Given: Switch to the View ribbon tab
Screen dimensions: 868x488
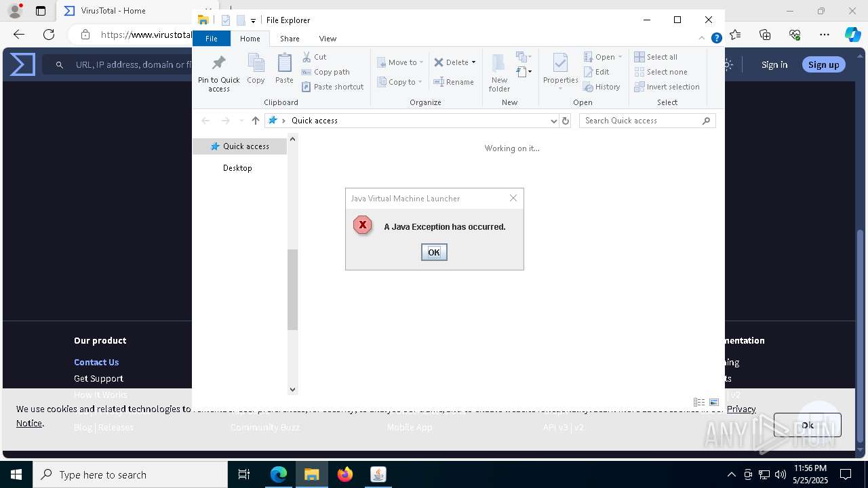Looking at the screenshot, I should point(328,39).
